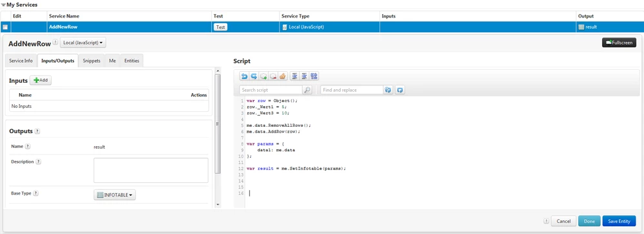Open help icon next to AddNewRow title
Viewport: 644px width, 234px height.
pyautogui.click(x=55, y=43)
